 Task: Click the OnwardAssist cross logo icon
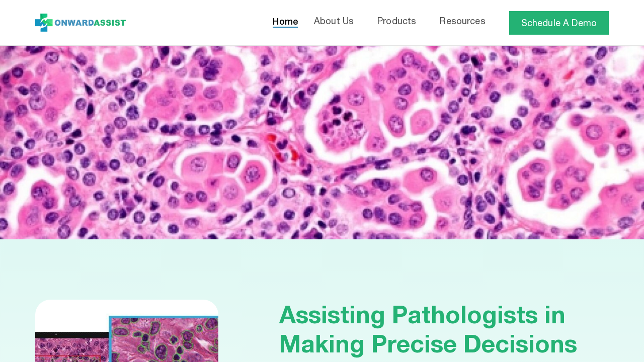(43, 23)
